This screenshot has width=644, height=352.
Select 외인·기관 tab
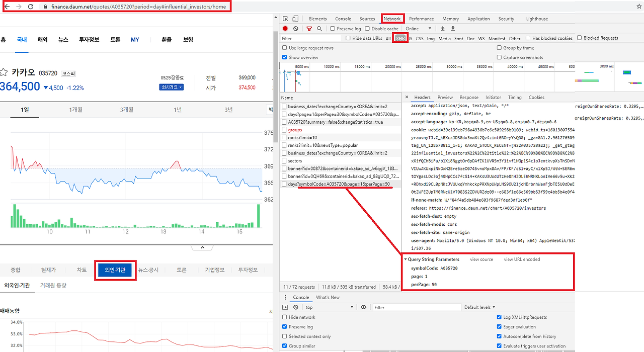116,270
